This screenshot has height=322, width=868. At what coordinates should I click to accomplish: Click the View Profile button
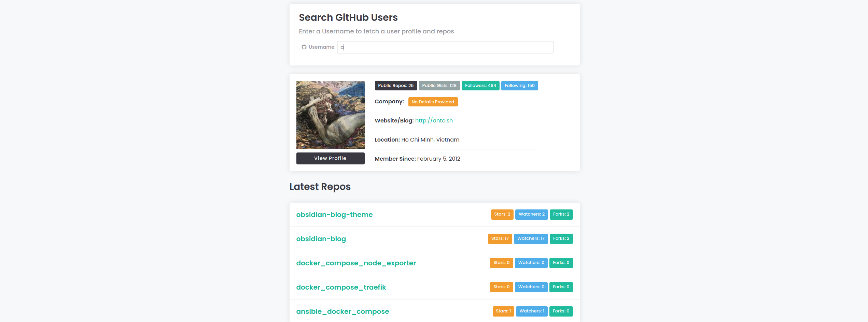tap(330, 158)
